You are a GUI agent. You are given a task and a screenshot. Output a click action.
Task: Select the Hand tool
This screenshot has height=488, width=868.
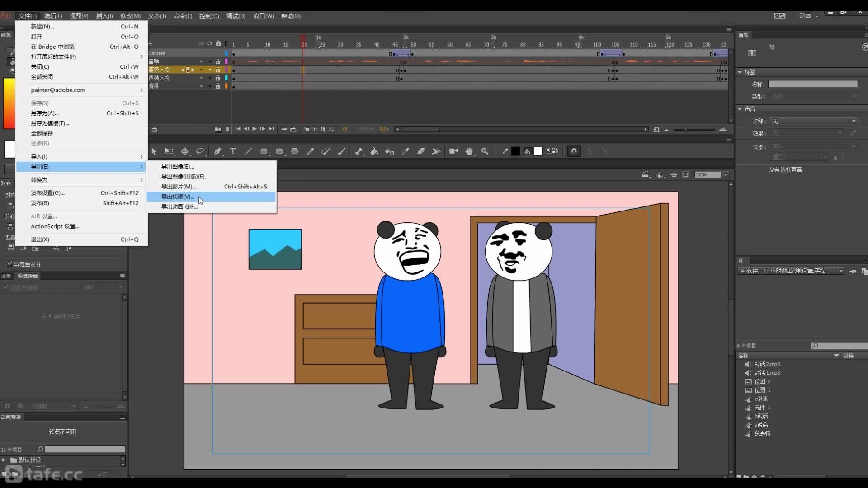tap(469, 151)
